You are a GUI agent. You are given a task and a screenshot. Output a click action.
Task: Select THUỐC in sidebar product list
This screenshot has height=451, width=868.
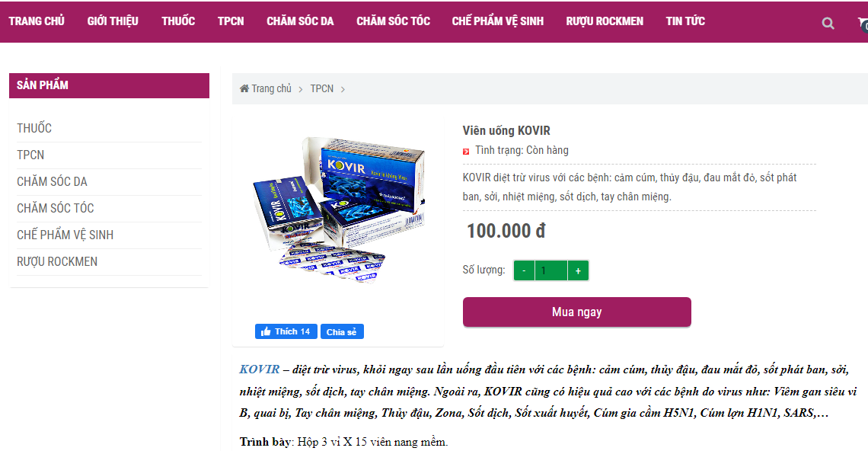[x=34, y=128]
